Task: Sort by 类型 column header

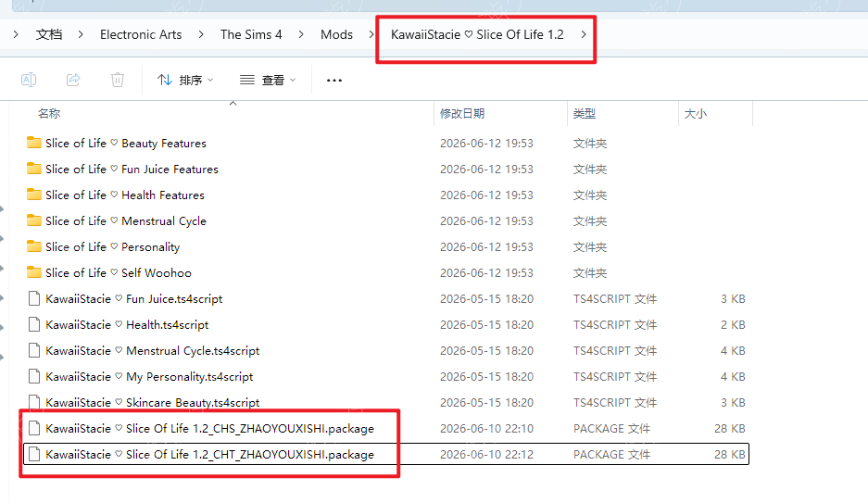Action: point(584,113)
